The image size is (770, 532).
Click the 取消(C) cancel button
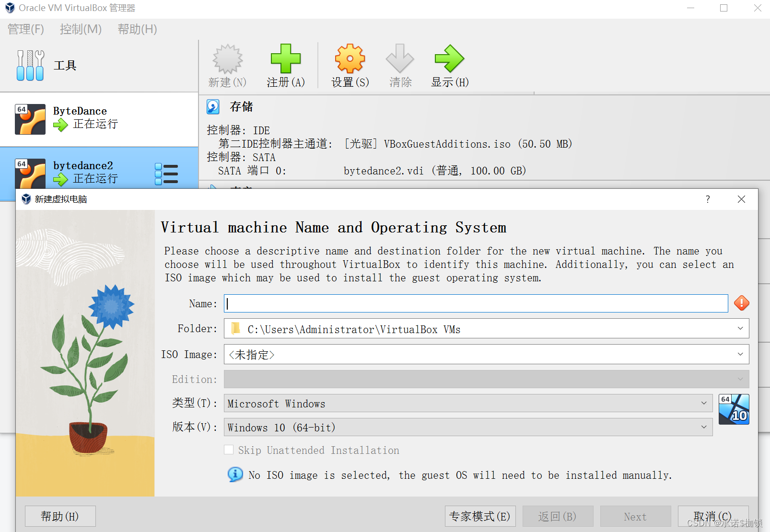713,516
